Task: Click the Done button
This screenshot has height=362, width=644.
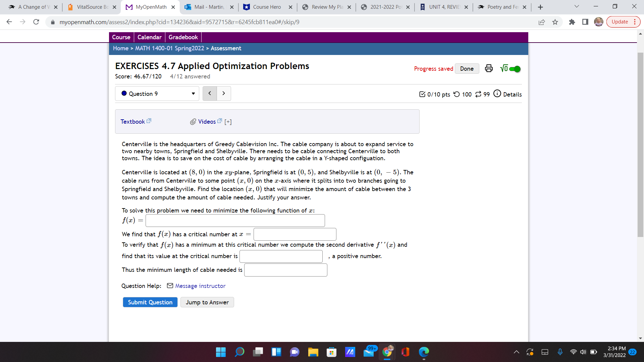Action: click(467, 69)
